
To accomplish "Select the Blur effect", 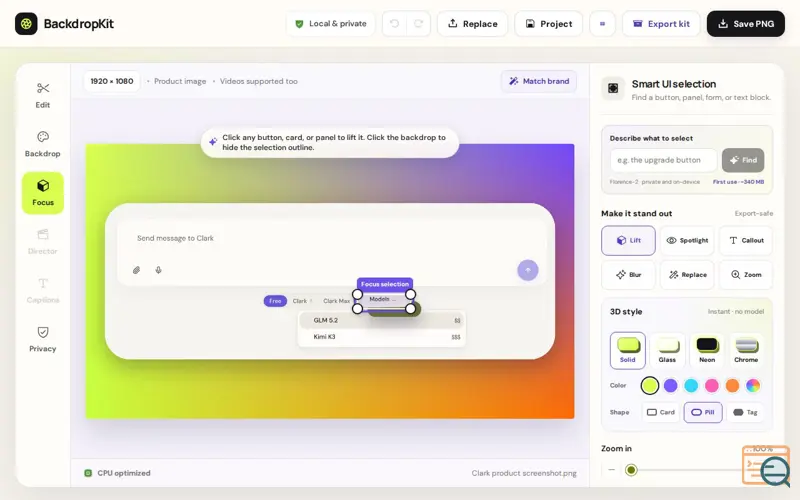I will pyautogui.click(x=628, y=274).
